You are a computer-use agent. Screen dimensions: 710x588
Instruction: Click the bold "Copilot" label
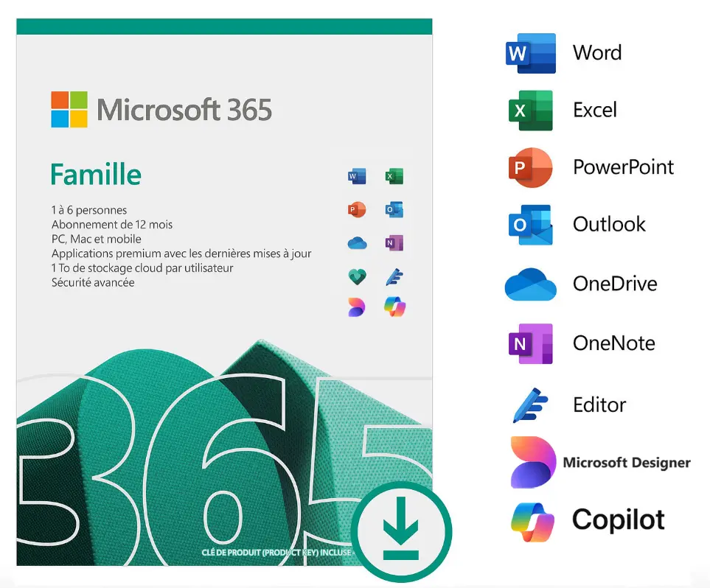tap(619, 519)
